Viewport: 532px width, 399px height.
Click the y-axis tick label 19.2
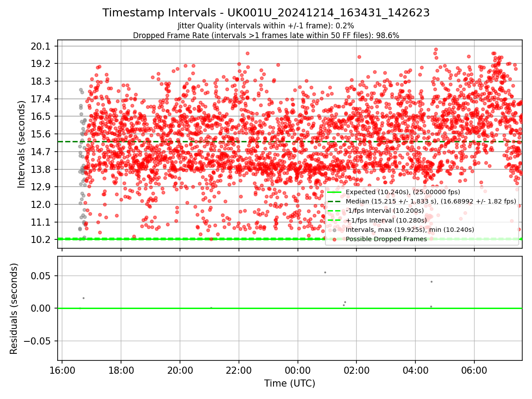[x=41, y=64]
